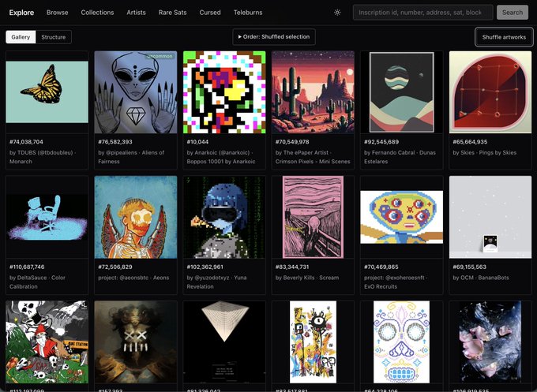Focus the inscription search input field
537x392 pixels.
click(x=423, y=13)
